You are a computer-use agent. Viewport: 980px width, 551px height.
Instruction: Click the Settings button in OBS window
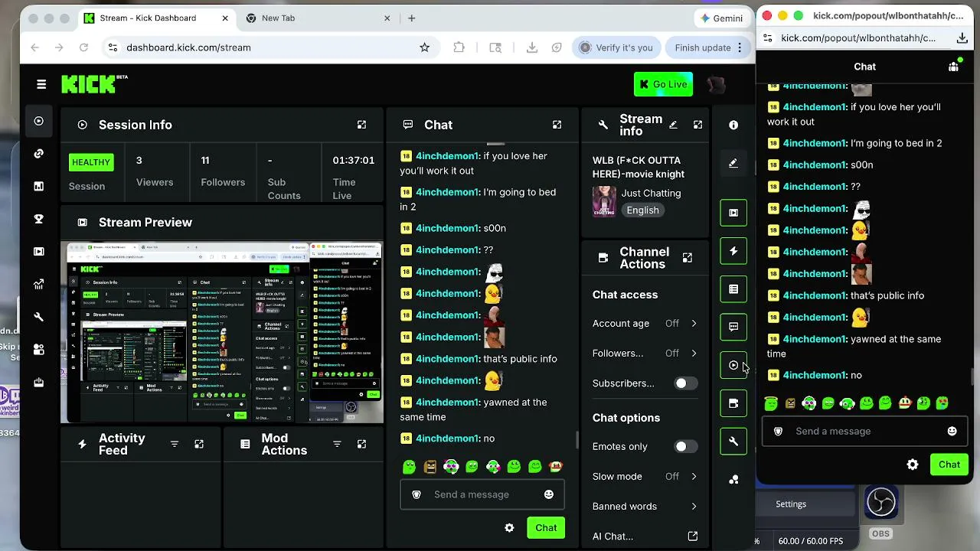(791, 504)
